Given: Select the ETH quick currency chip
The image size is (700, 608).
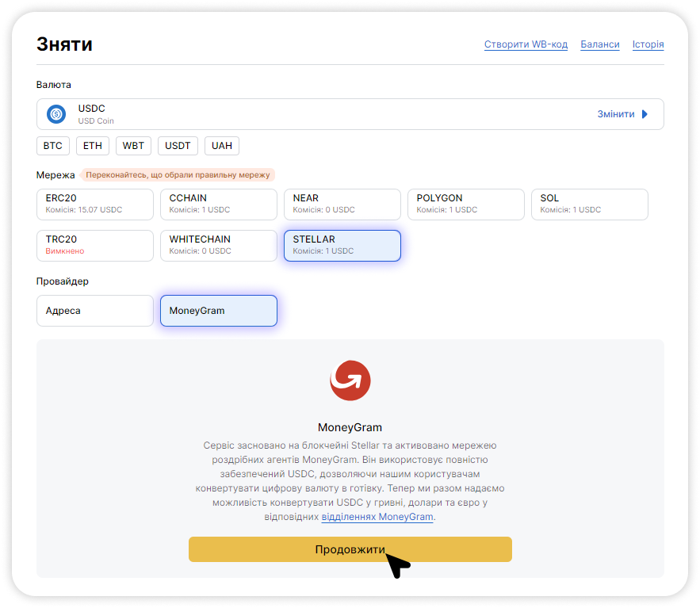Looking at the screenshot, I should 93,146.
